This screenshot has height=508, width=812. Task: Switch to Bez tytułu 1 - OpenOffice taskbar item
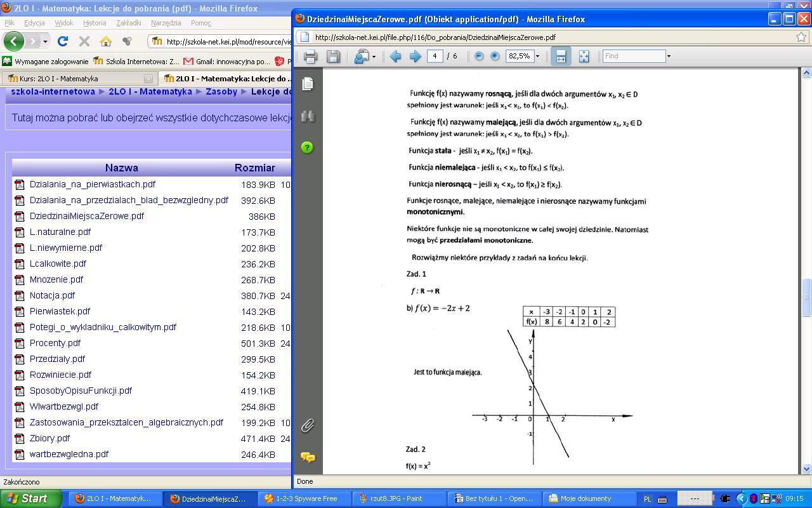pyautogui.click(x=494, y=498)
